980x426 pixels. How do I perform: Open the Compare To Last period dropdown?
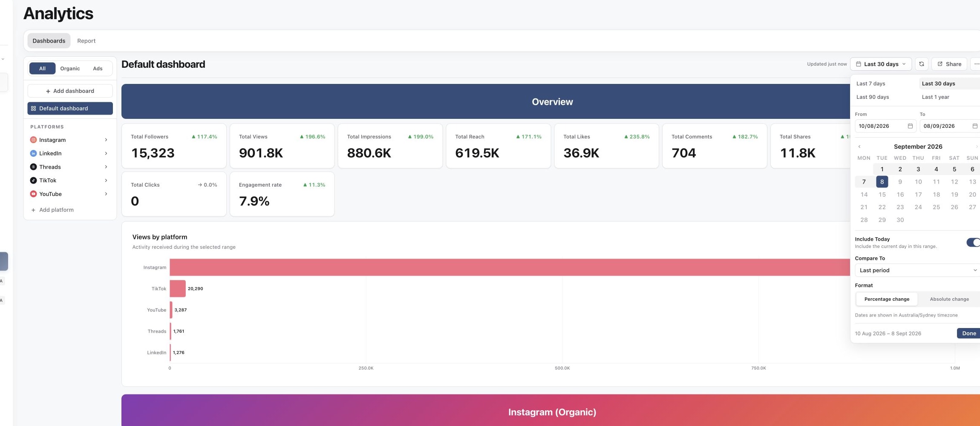coord(917,270)
